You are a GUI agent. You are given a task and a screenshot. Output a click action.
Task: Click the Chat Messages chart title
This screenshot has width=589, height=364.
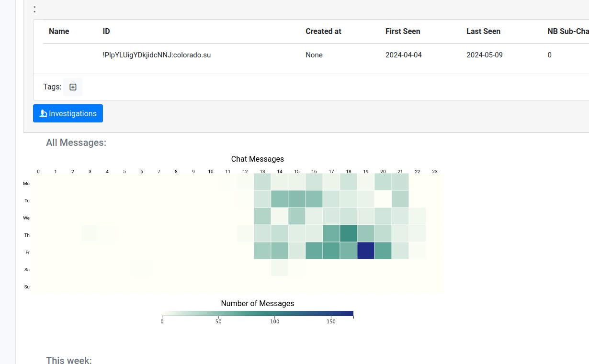(x=258, y=159)
